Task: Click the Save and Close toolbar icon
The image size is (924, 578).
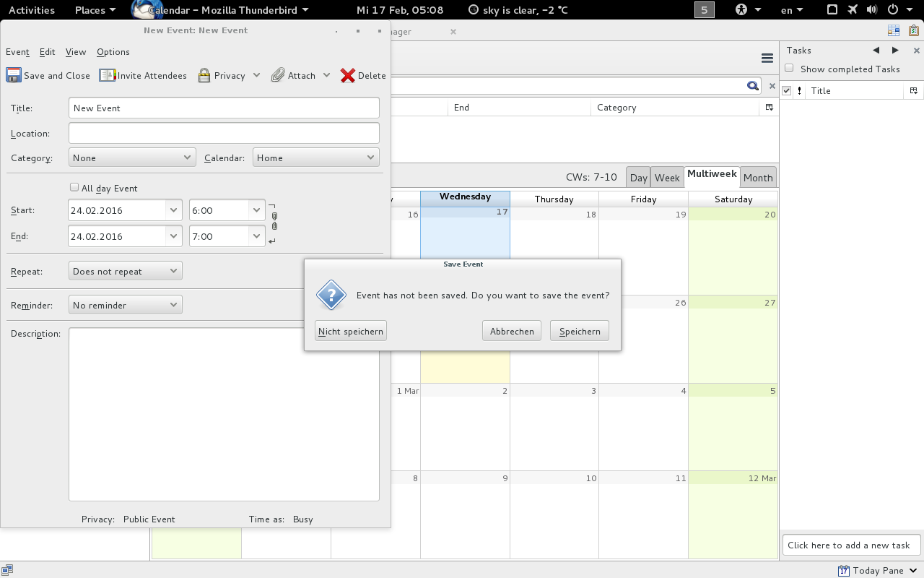Action: 14,76
